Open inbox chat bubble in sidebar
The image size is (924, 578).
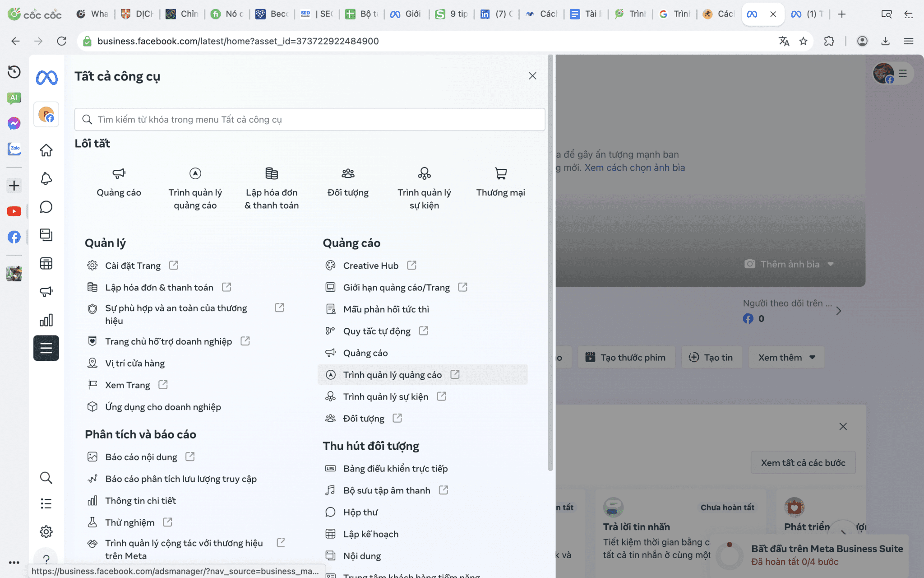click(x=46, y=207)
